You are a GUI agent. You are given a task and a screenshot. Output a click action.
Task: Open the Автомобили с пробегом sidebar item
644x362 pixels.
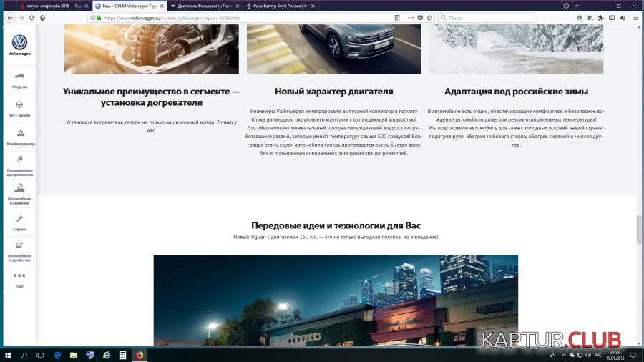[x=19, y=251]
